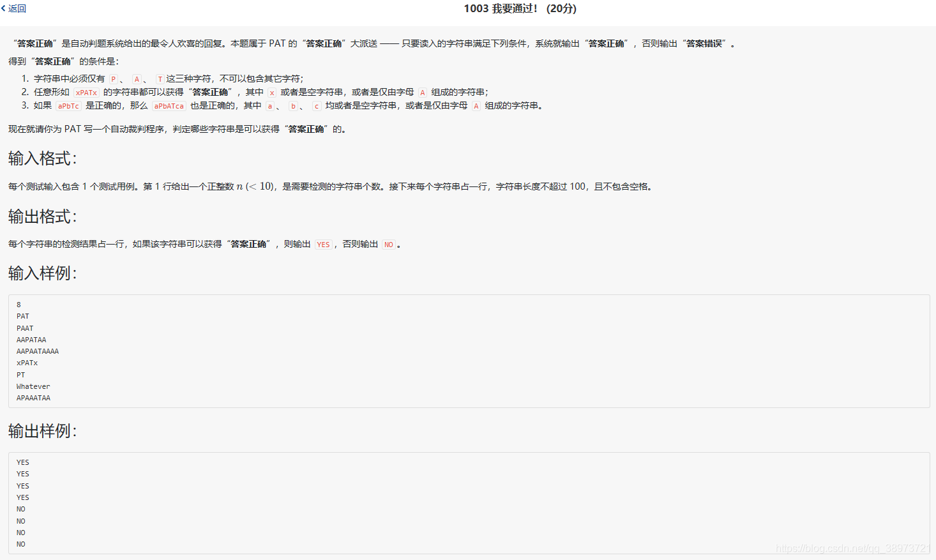Image resolution: width=936 pixels, height=560 pixels.
Task: Click the highlighted c tag in condition 3
Action: tap(317, 105)
